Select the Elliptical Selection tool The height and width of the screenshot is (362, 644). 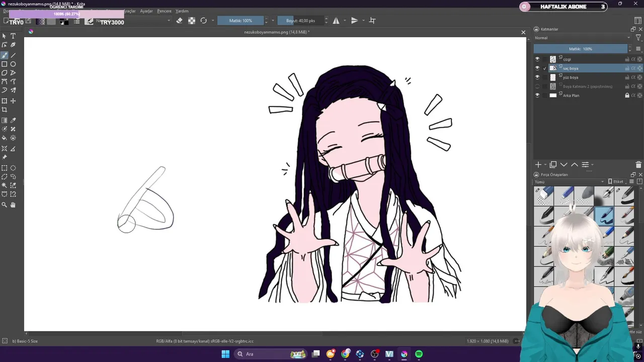tap(13, 168)
